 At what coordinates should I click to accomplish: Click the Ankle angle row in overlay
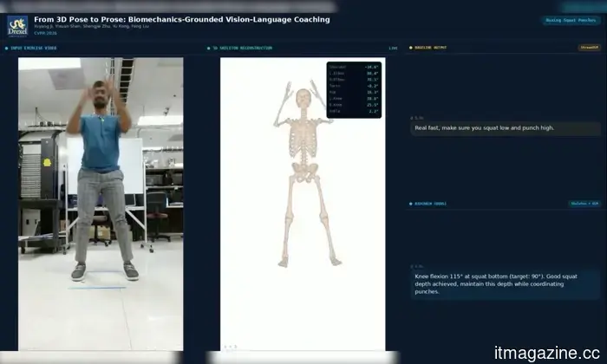tap(354, 111)
